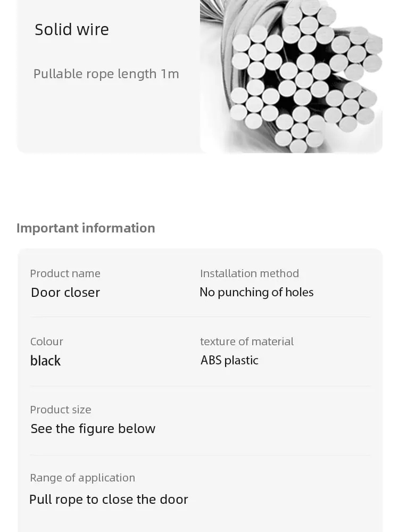
Task: Click the divider below Colour row
Action: (x=200, y=386)
